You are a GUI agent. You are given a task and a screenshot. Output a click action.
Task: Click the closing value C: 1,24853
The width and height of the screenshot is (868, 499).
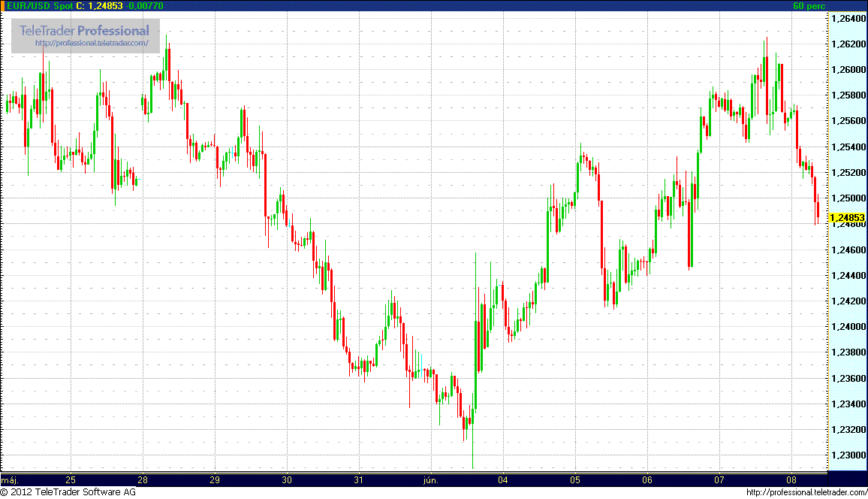(99, 5)
